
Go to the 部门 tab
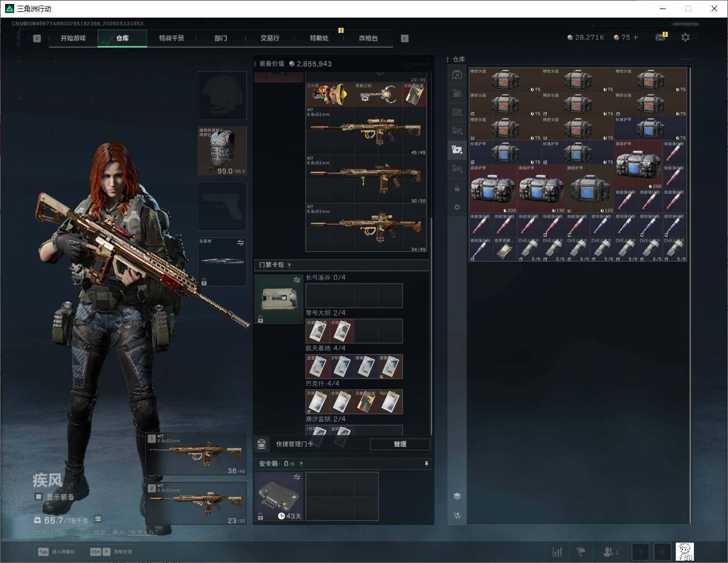[x=220, y=38]
